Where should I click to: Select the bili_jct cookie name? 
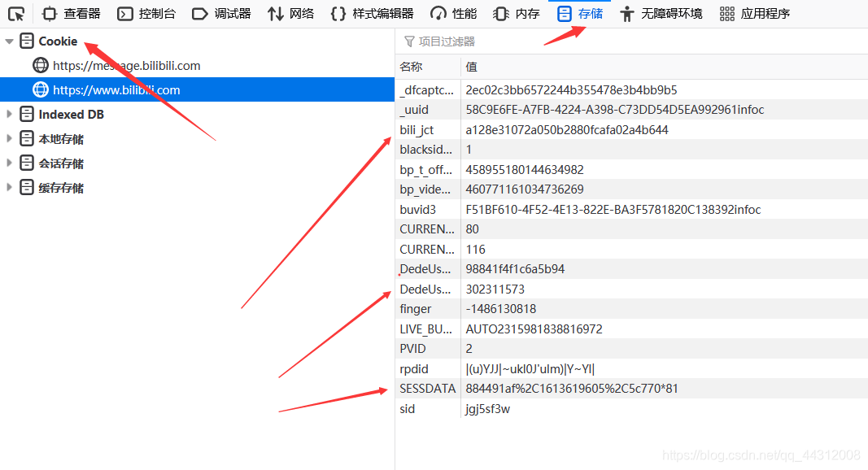tap(417, 129)
